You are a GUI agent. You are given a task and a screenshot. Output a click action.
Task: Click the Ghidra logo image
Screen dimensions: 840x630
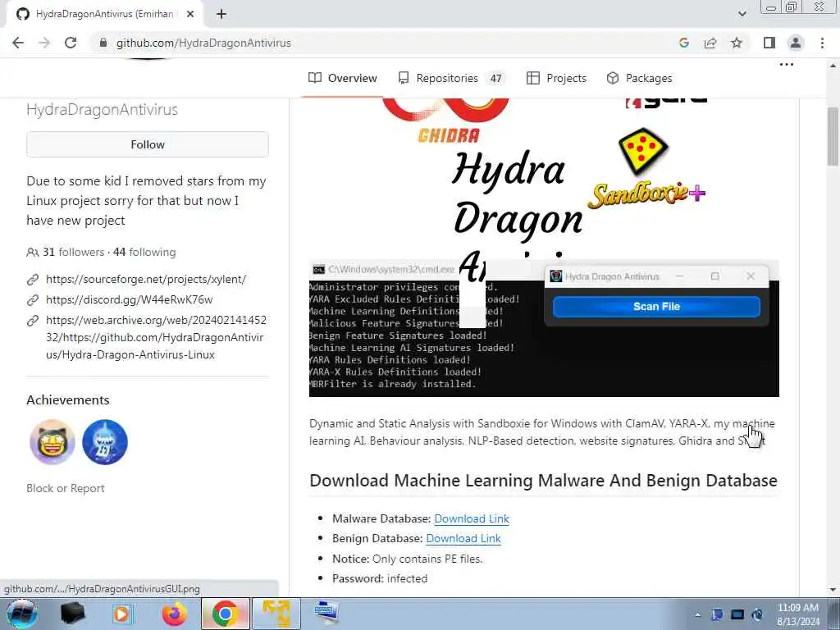(x=446, y=121)
